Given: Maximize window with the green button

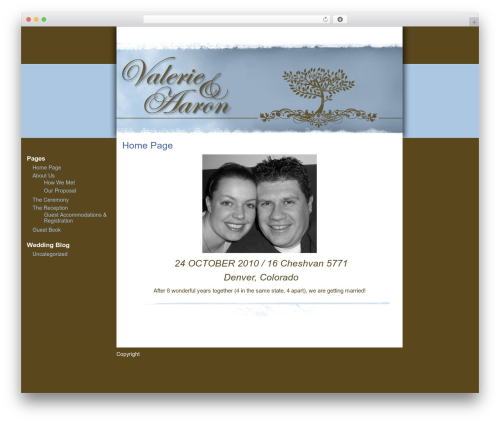Looking at the screenshot, I should pos(44,20).
